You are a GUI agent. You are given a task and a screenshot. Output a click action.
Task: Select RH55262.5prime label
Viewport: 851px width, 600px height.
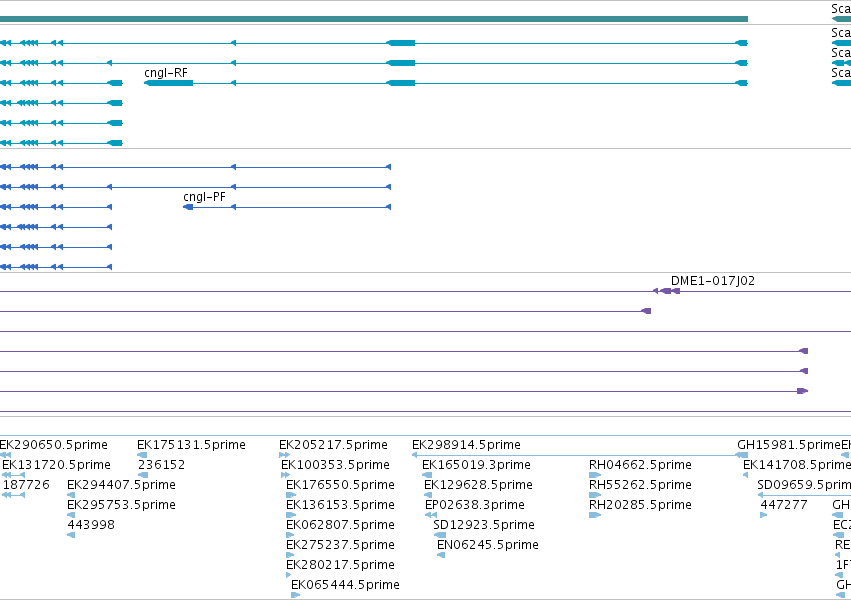pyautogui.click(x=640, y=485)
